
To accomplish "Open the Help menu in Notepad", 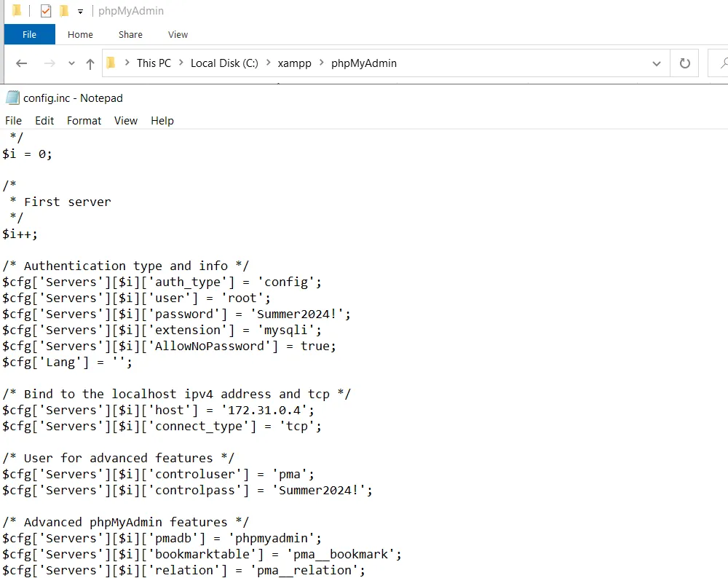I will [162, 121].
